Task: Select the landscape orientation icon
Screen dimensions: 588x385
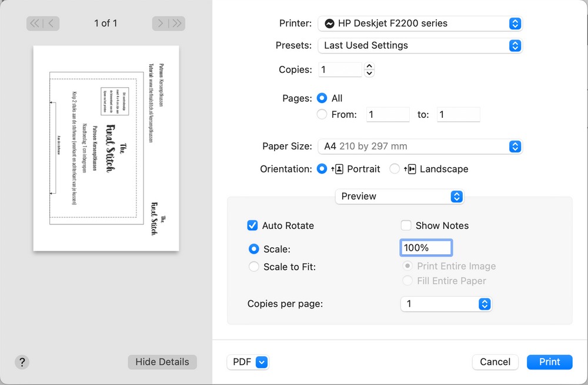Action: (410, 169)
